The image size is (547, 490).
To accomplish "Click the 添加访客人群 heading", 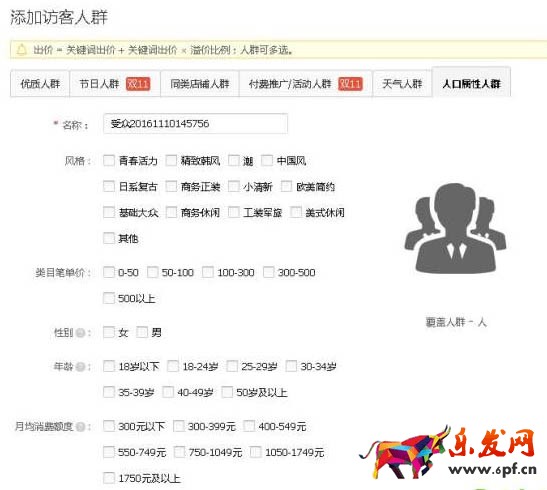I will point(59,17).
